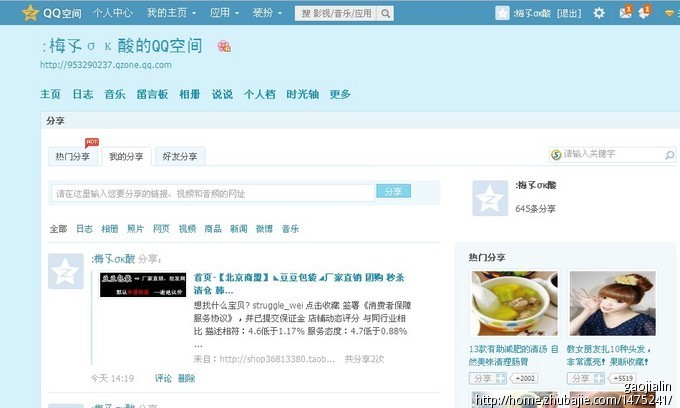The image size is (680, 408).
Task: Open the 个人档 navigation tab
Action: [x=260, y=94]
